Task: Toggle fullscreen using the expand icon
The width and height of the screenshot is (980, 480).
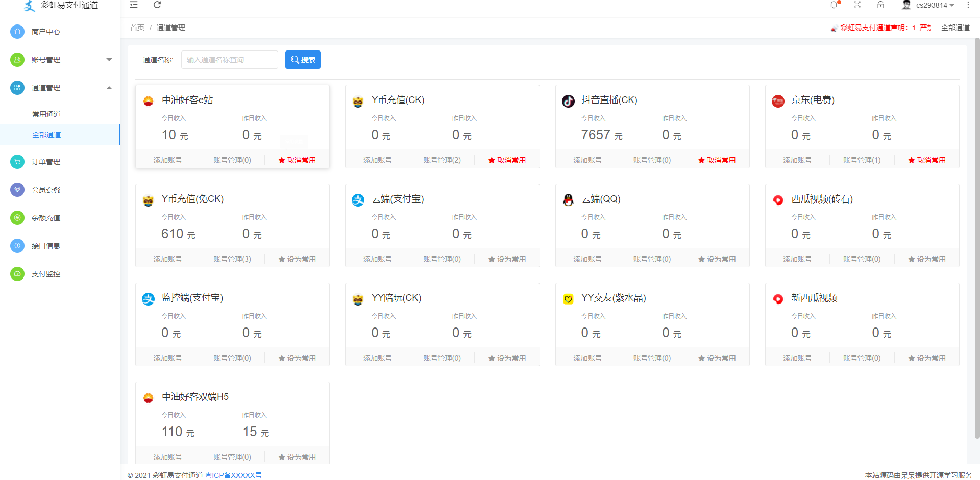Action: pos(857,5)
